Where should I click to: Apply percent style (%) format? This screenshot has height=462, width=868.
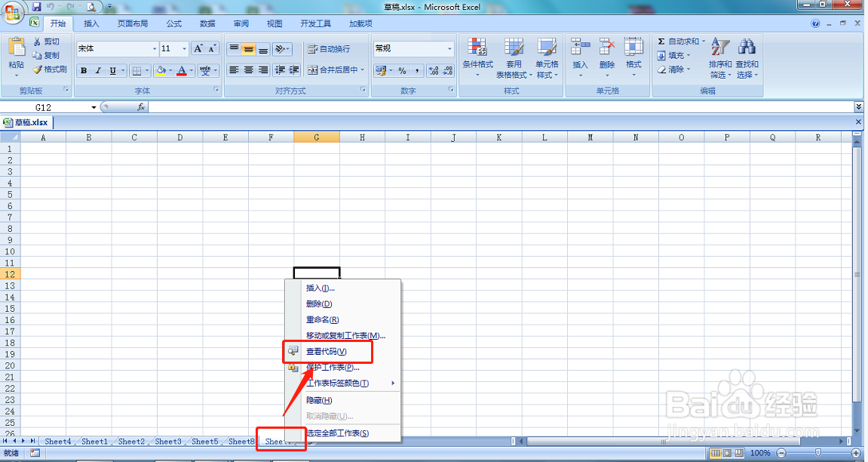point(403,70)
